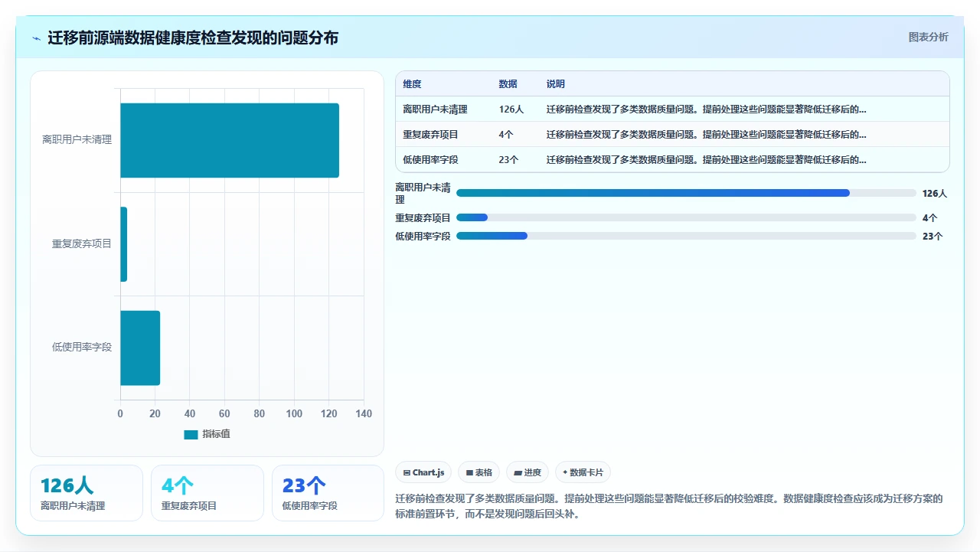Screen dimensions: 980x552
Task: Click description text in 离职用户未清理 row
Action: coord(707,109)
